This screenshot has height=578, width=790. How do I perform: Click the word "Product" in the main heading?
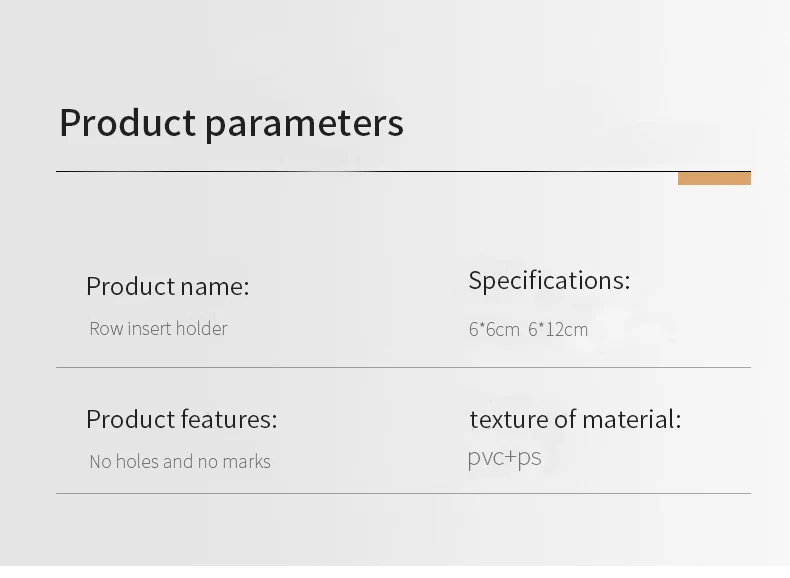click(x=127, y=123)
